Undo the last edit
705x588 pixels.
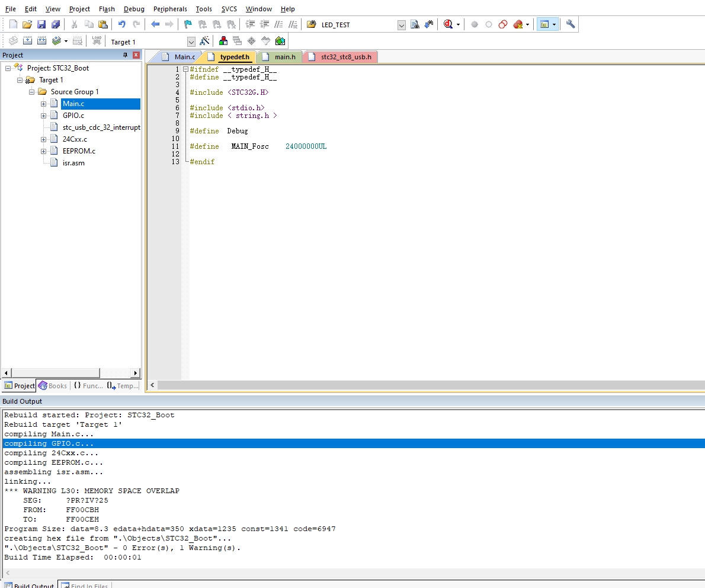click(x=122, y=24)
